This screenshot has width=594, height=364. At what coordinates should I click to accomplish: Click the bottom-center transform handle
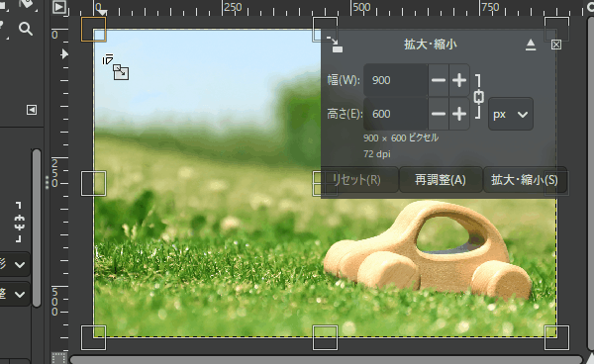coord(325,337)
